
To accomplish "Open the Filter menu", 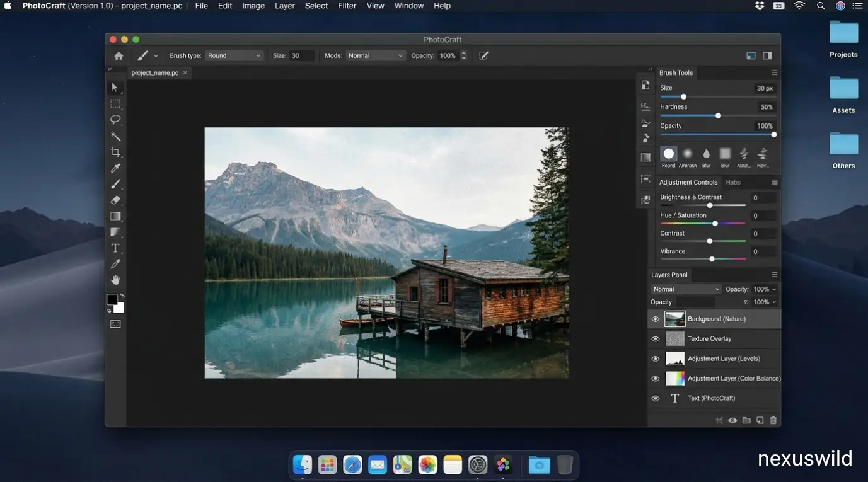I will (x=347, y=6).
